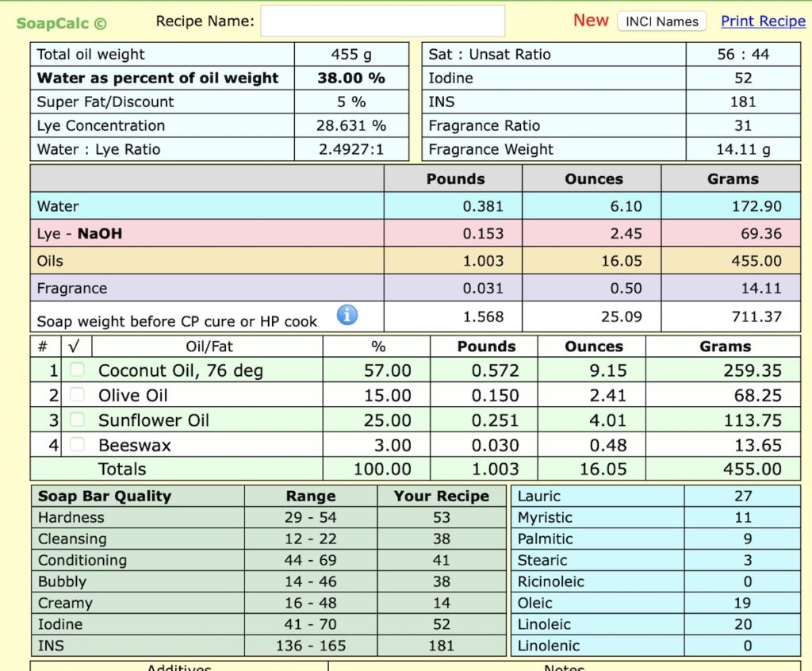Click the Print Recipe link
812x671 pixels.
[x=763, y=21]
